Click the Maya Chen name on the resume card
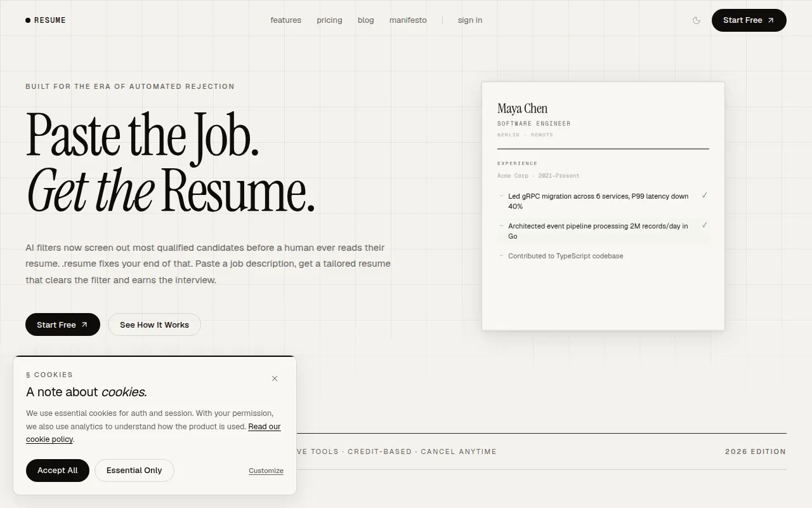The width and height of the screenshot is (812, 508). point(522,109)
